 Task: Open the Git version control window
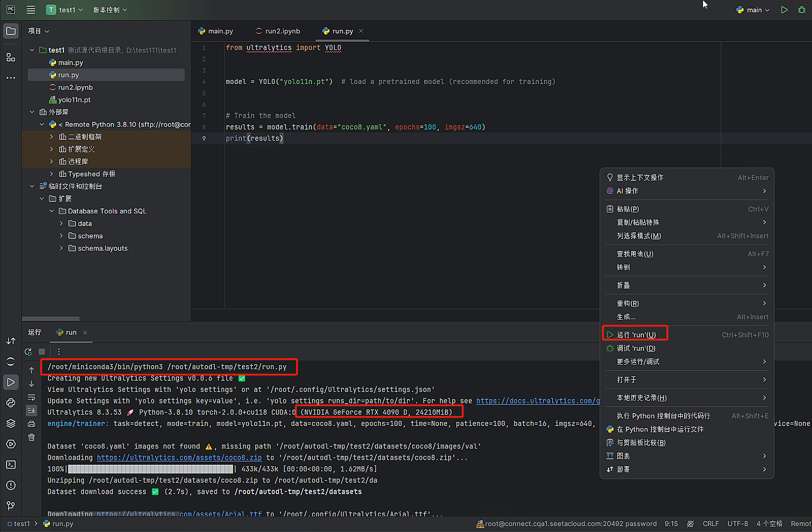pos(11,506)
